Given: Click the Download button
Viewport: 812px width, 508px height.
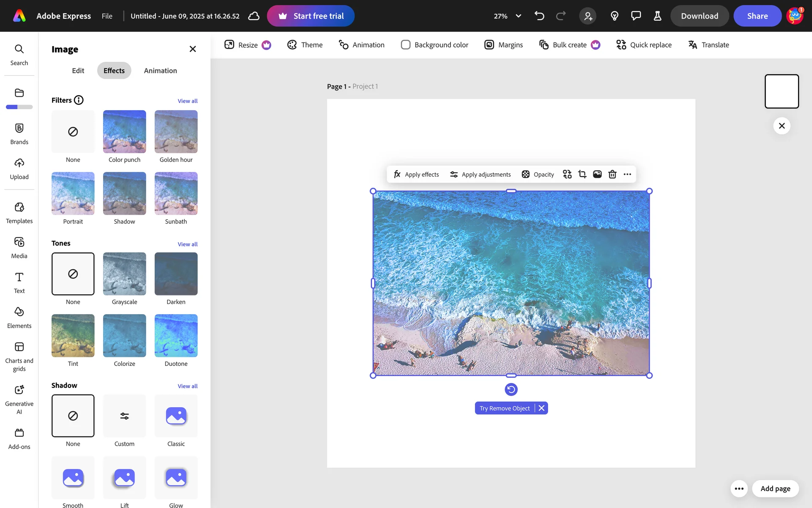Looking at the screenshot, I should point(700,16).
